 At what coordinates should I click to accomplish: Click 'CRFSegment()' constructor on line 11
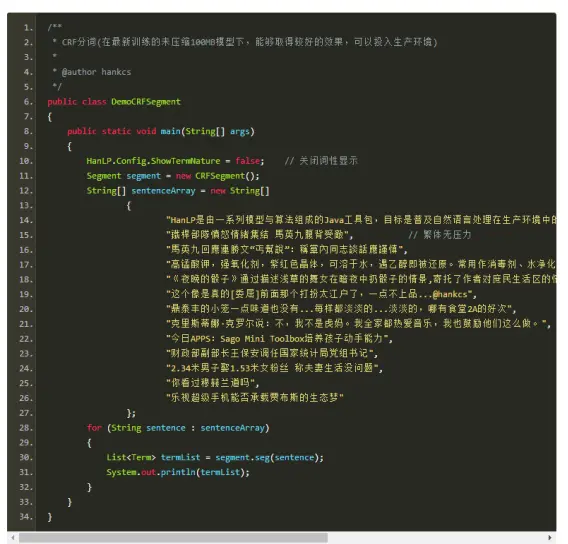pos(225,176)
